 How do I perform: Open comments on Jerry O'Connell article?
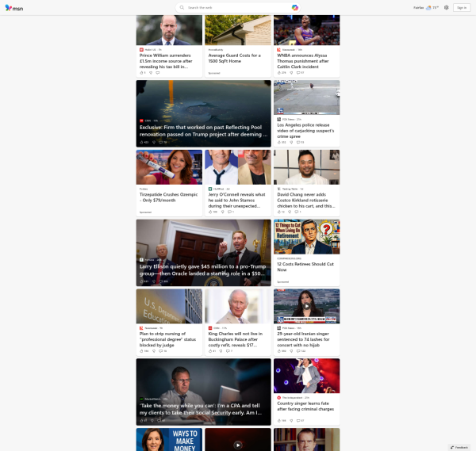(230, 212)
